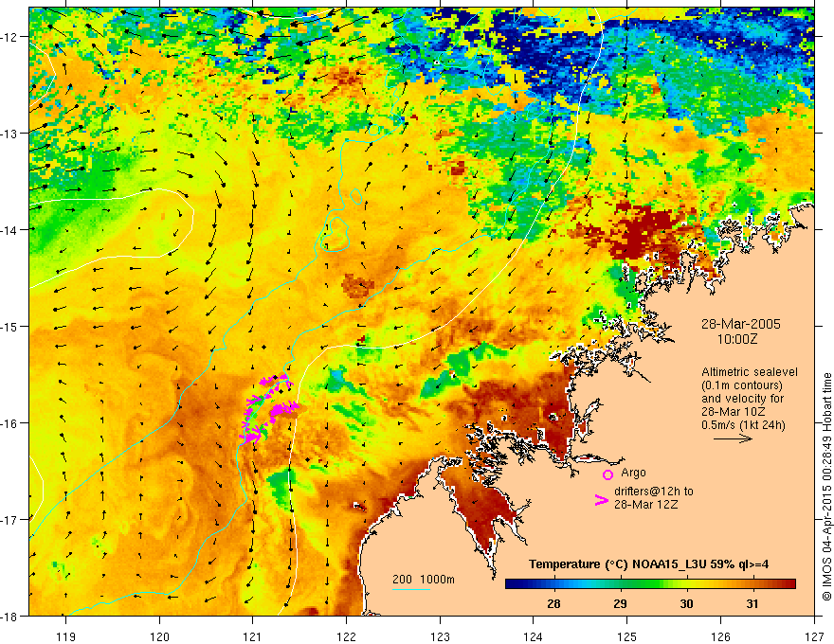This screenshot has width=834, height=644.
Task: Click the longitude axis label '124'
Action: (x=534, y=636)
